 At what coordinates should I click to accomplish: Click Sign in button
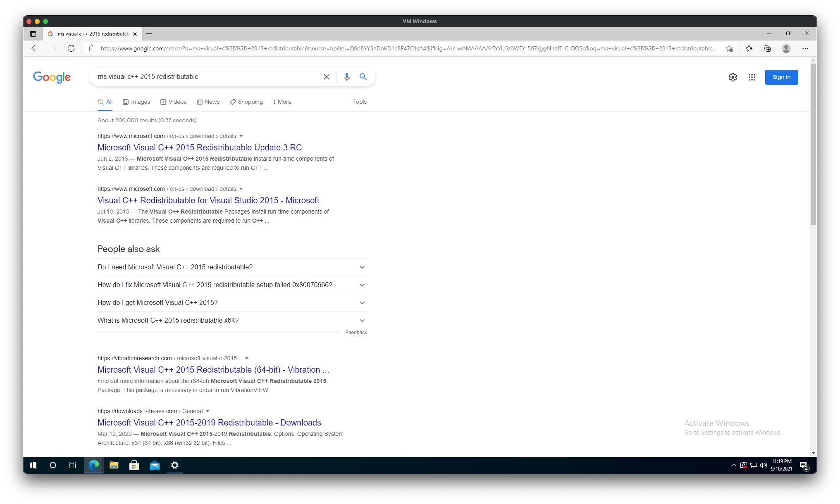click(x=781, y=77)
